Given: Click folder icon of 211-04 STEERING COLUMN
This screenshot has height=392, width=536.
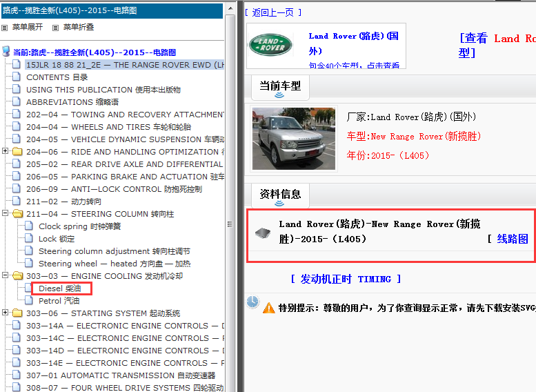Looking at the screenshot, I should pos(17,214).
